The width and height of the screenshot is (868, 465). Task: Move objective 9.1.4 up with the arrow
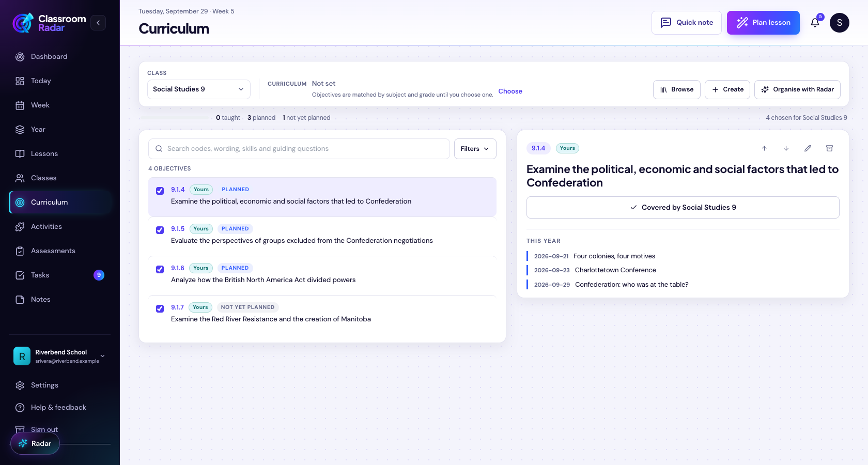764,148
